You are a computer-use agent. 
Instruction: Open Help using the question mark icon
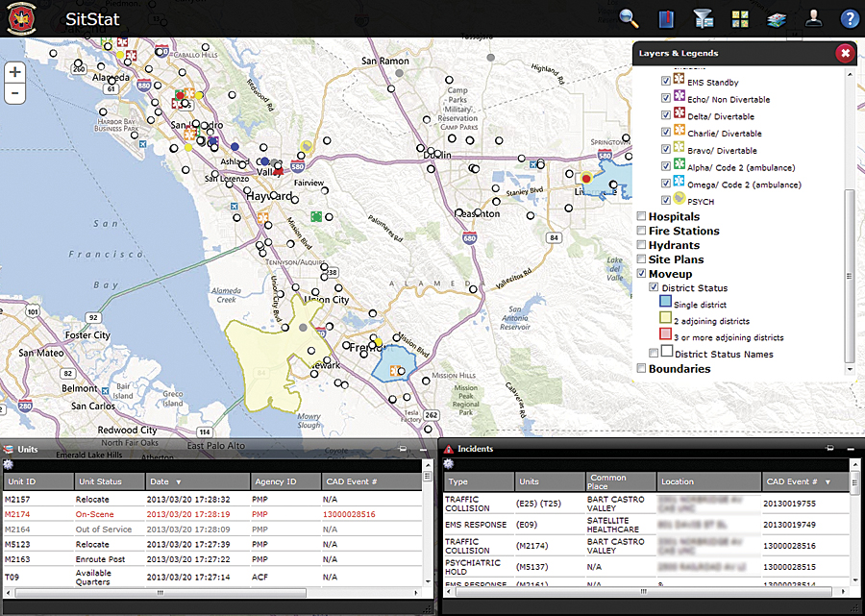(850, 18)
